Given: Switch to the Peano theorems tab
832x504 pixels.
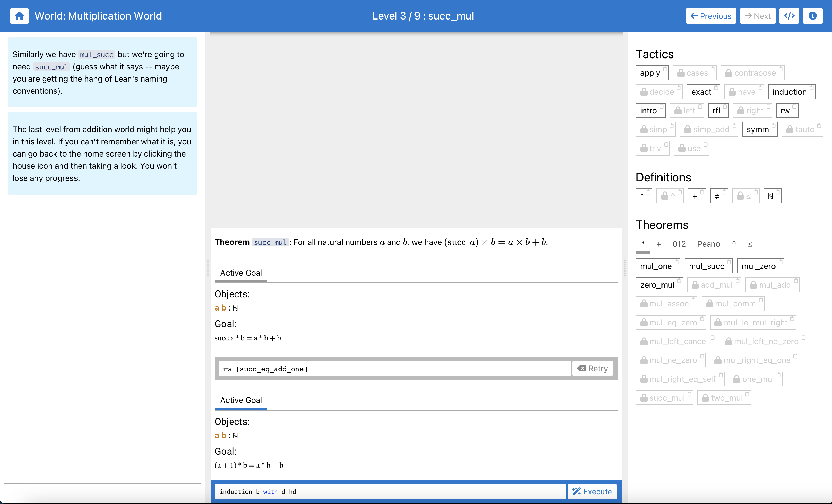Looking at the screenshot, I should point(708,244).
